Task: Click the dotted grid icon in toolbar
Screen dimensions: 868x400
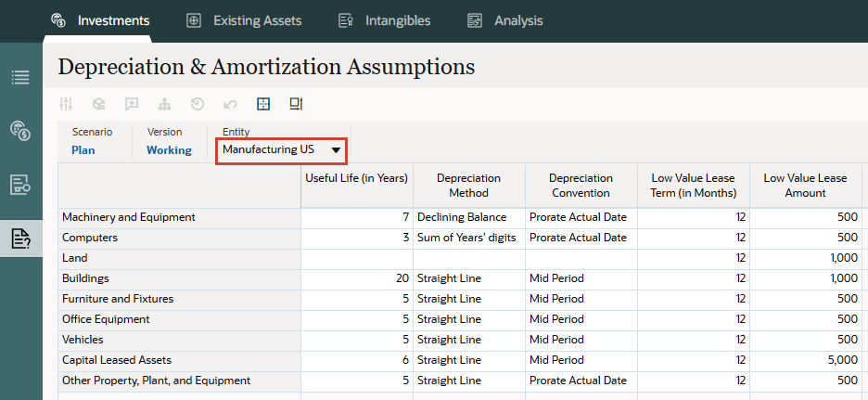Action: coord(263,104)
